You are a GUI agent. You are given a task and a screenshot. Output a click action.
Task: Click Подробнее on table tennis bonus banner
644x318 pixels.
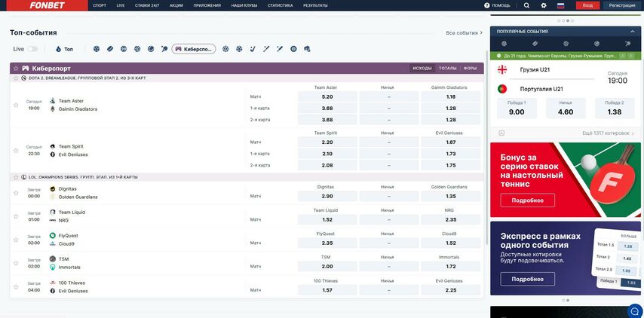(x=527, y=200)
